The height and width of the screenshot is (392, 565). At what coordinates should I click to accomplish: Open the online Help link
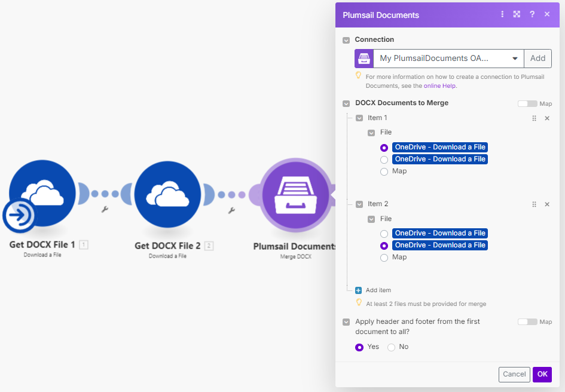[x=439, y=86]
